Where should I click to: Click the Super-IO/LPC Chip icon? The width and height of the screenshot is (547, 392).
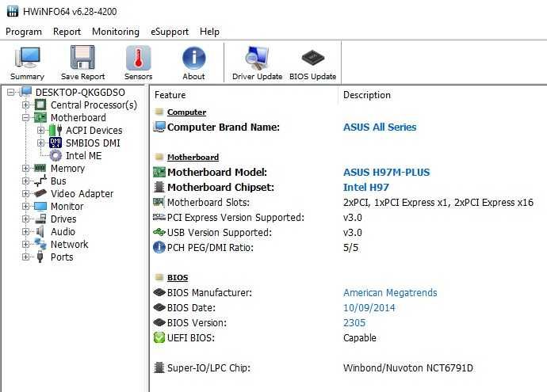click(159, 367)
